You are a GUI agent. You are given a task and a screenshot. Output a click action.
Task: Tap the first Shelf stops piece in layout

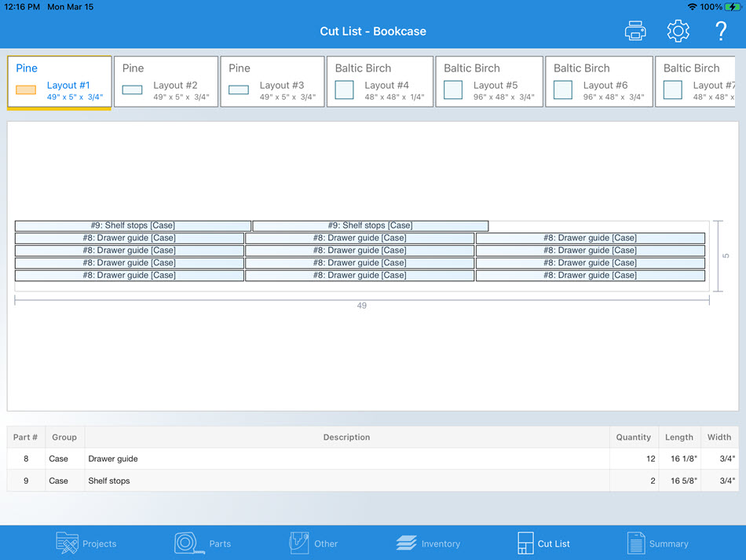[133, 225]
